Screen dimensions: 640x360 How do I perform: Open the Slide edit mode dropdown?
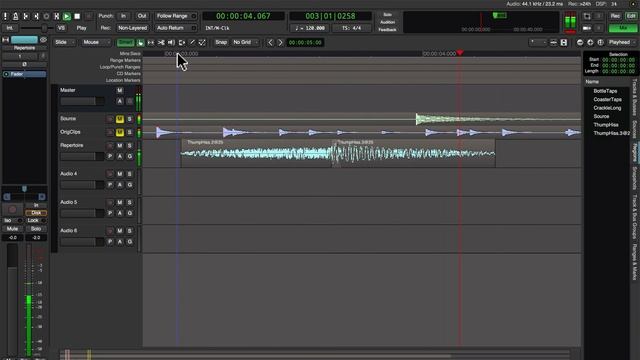pyautogui.click(x=64, y=42)
